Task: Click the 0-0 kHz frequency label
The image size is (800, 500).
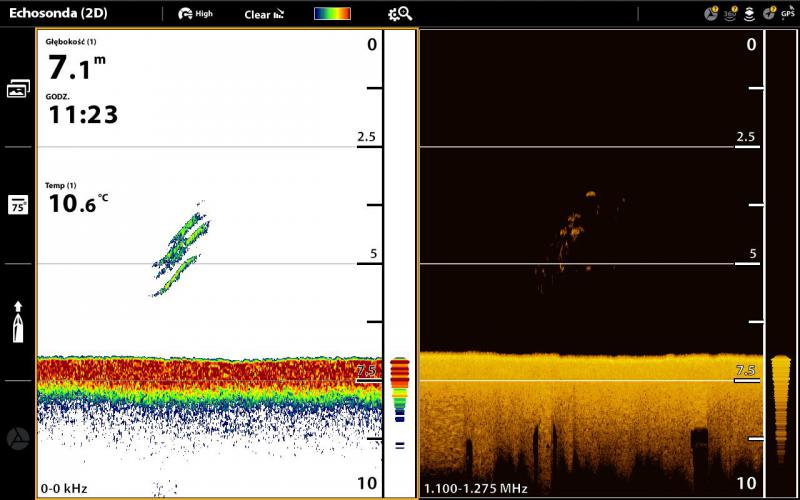Action: pyautogui.click(x=66, y=488)
